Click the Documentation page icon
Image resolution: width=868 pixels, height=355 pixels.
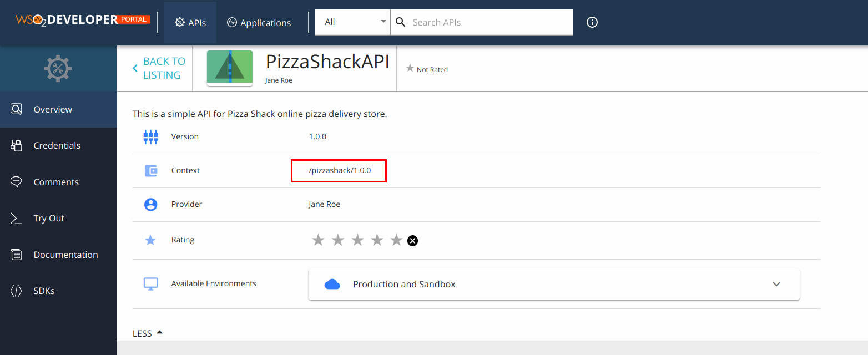17,255
